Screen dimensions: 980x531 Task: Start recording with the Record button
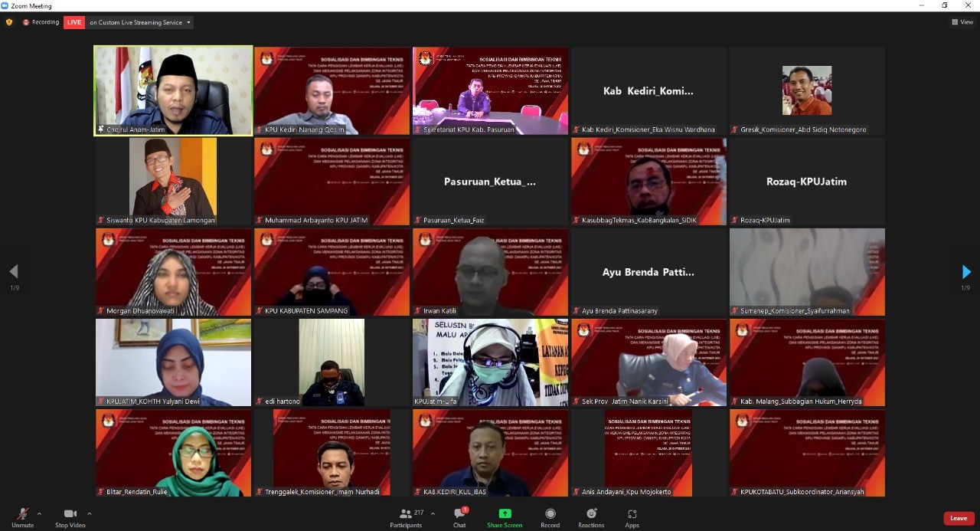click(x=550, y=517)
